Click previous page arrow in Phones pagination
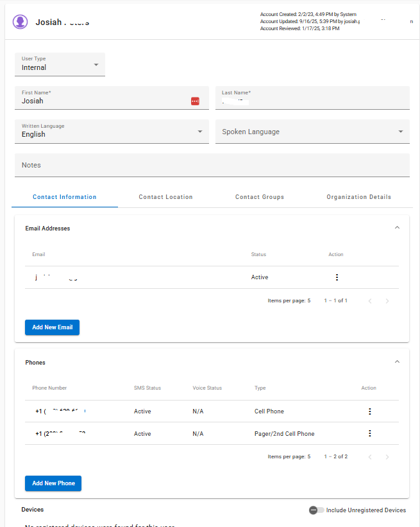This screenshot has width=420, height=527. [370, 457]
